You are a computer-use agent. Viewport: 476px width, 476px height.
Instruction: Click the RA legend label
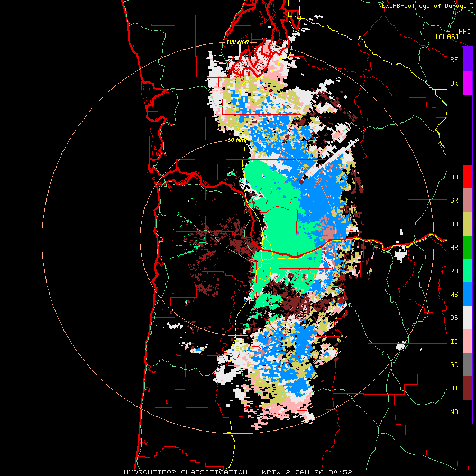point(454,271)
